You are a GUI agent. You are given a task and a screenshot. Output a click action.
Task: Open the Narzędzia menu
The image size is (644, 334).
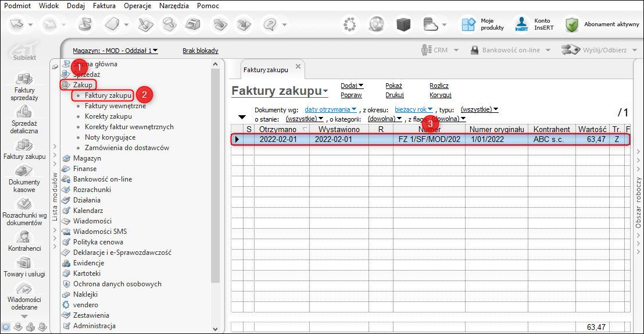174,6
